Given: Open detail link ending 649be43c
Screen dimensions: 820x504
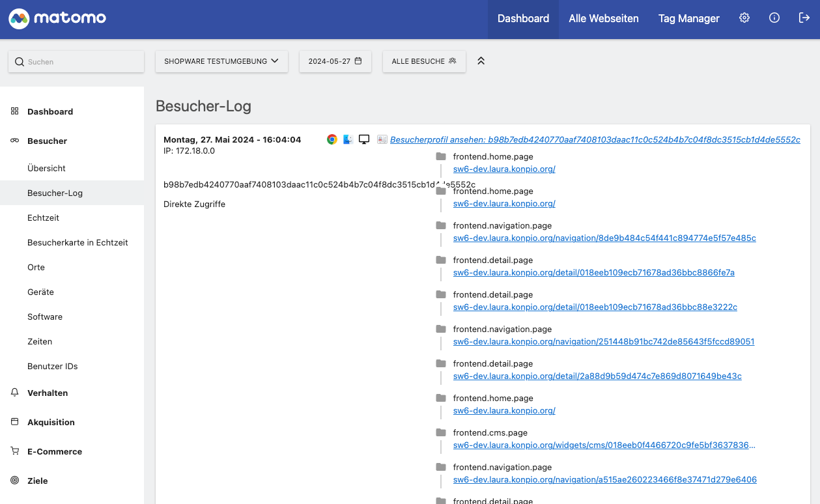Looking at the screenshot, I should click(x=597, y=376).
